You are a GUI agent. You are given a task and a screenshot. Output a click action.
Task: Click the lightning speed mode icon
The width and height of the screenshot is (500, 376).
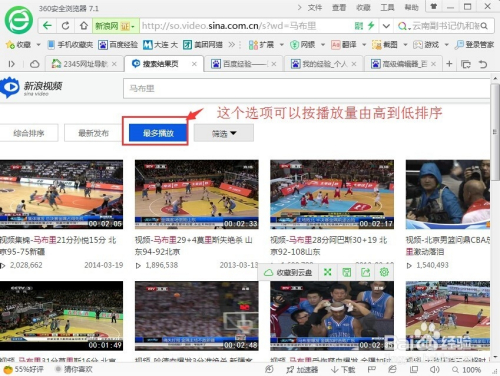click(x=371, y=26)
